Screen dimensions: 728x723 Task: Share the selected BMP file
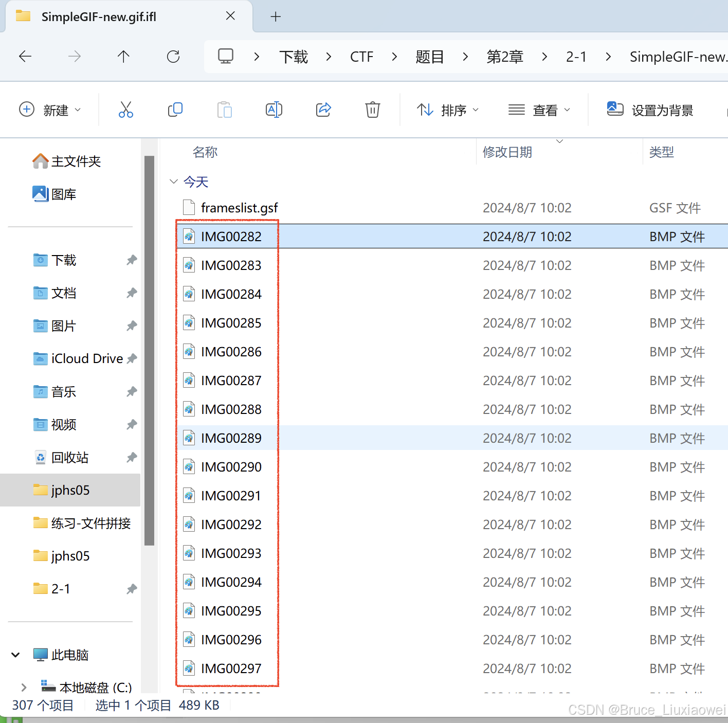coord(323,110)
